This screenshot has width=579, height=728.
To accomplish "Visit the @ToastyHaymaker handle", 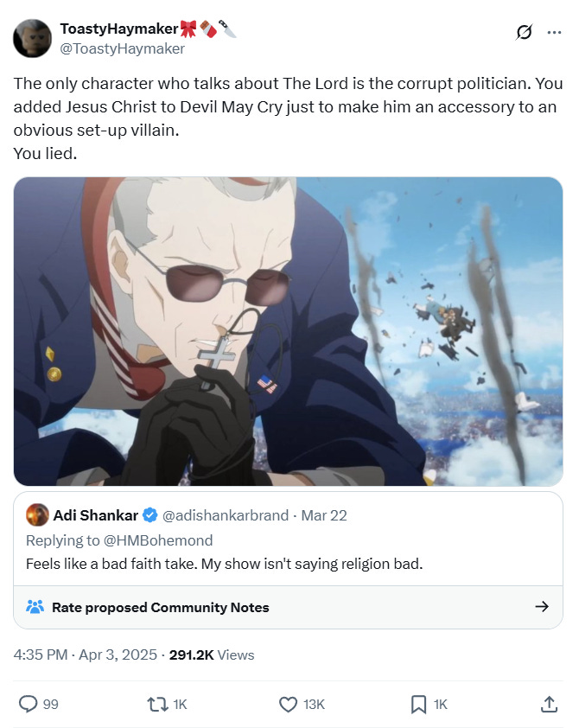I will pos(123,48).
